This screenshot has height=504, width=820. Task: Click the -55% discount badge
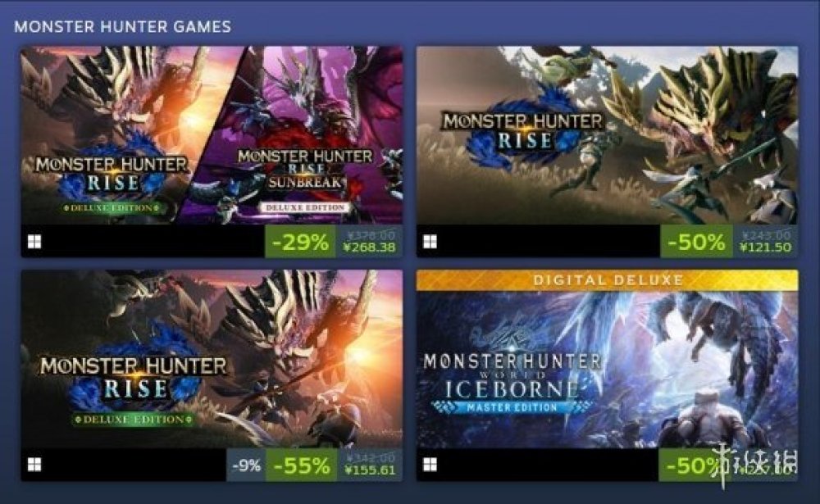pos(301,465)
